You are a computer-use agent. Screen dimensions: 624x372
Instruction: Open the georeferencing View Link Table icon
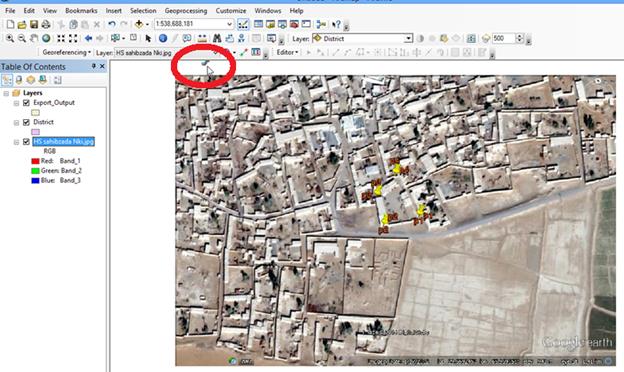(x=256, y=53)
